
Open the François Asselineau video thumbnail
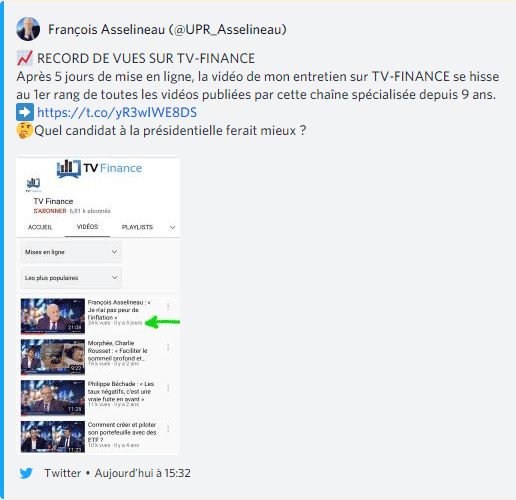pos(53,316)
